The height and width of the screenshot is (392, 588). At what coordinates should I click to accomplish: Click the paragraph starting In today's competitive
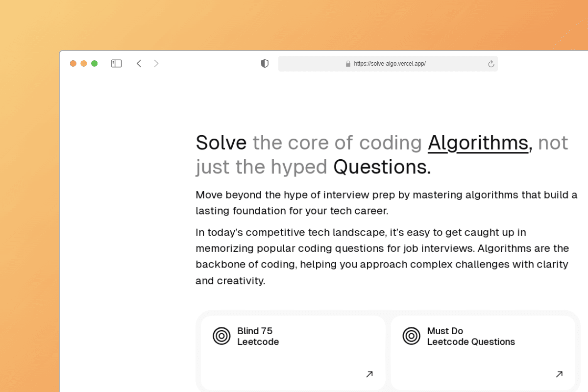coord(382,256)
